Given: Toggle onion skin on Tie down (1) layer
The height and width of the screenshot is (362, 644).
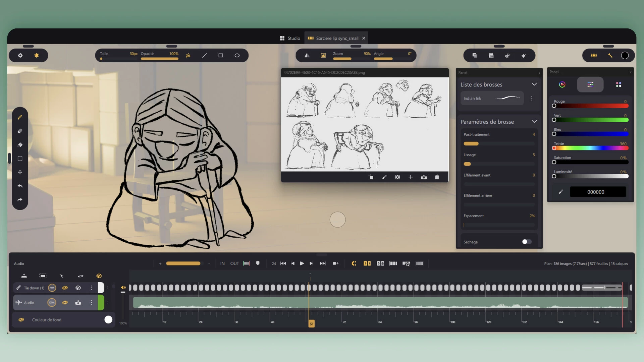Looking at the screenshot, I should pos(78,288).
